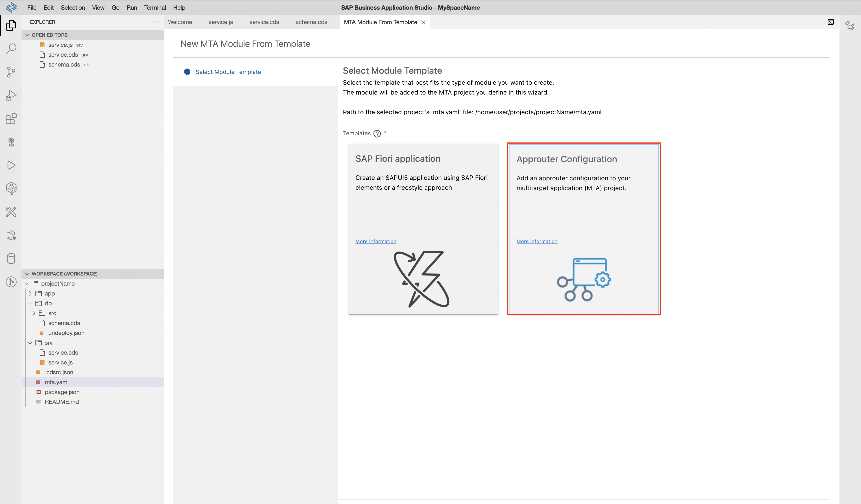
Task: Click the circular git graph icon in activity bar
Action: 11,282
